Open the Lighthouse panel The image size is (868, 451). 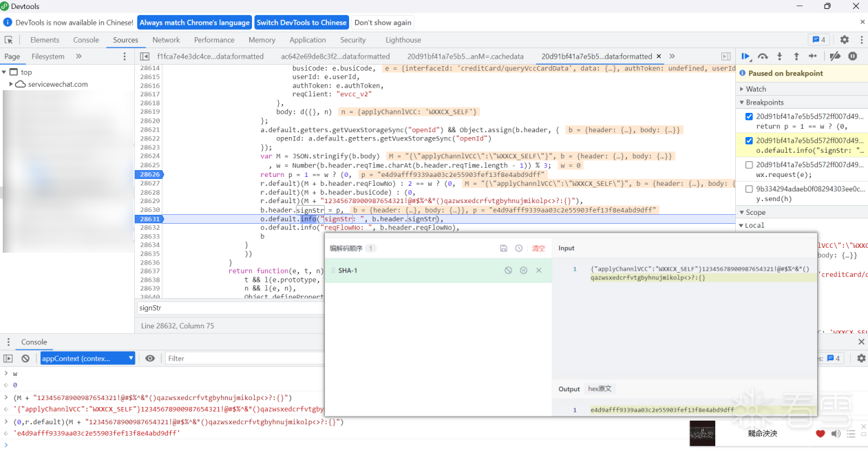[x=403, y=40]
